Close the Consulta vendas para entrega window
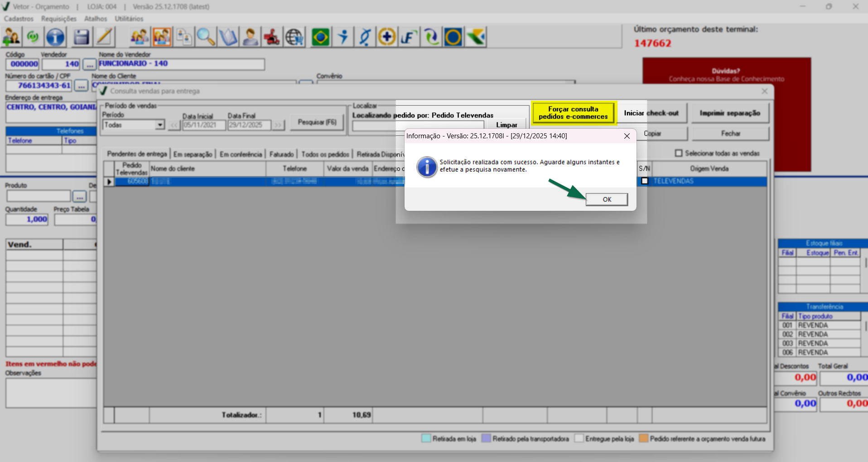Image resolution: width=868 pixels, height=462 pixels. tap(765, 91)
